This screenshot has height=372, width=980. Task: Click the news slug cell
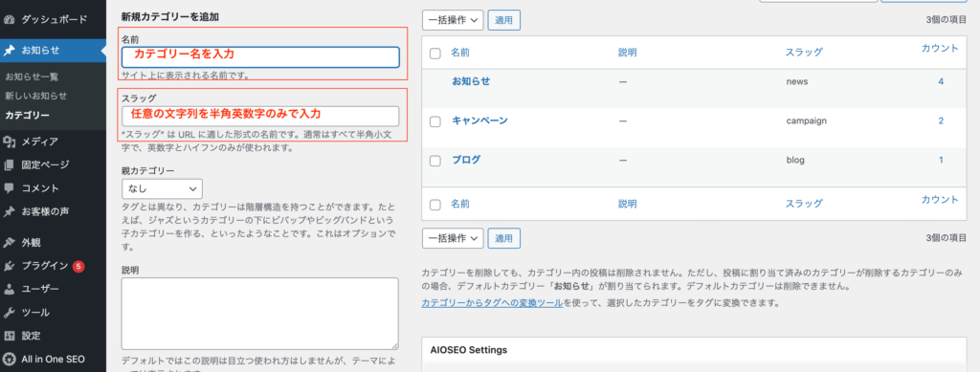click(797, 82)
